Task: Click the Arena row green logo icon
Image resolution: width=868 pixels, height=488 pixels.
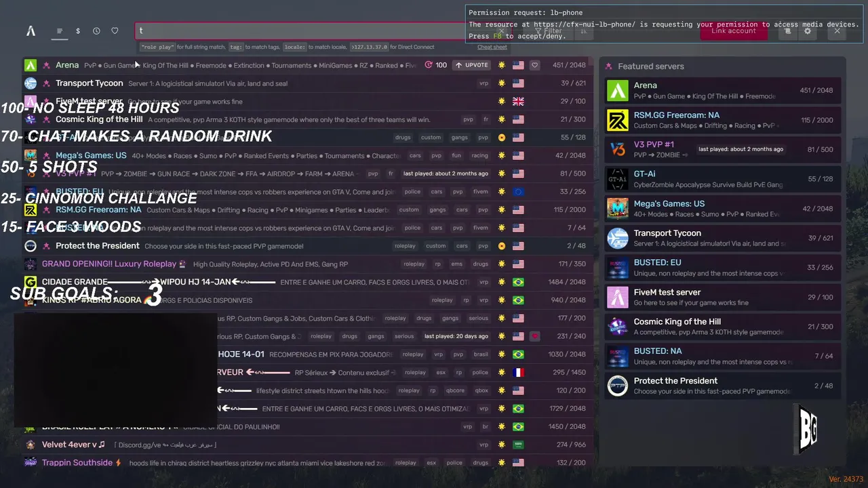Action: [x=31, y=65]
